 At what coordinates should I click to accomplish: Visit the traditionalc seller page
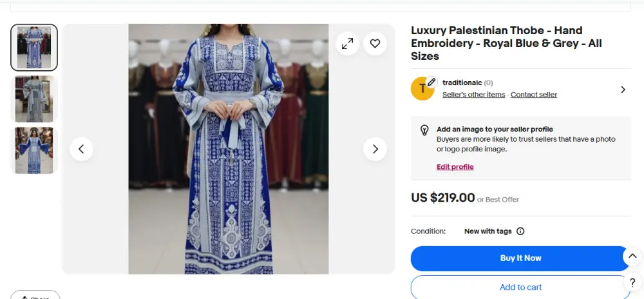click(462, 82)
